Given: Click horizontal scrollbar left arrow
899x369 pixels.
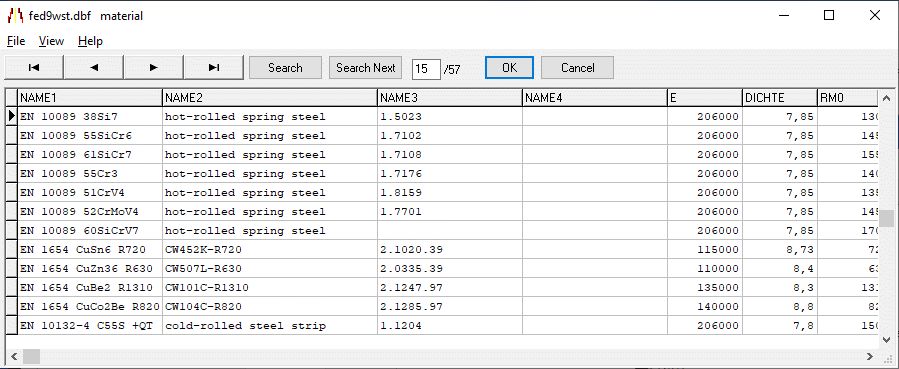Looking at the screenshot, I should click(x=14, y=356).
